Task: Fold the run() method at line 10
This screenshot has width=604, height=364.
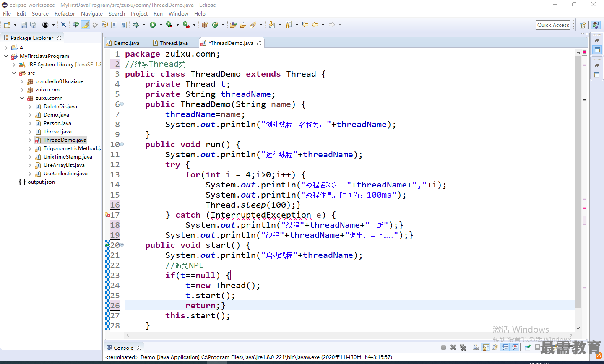Action: click(x=122, y=144)
